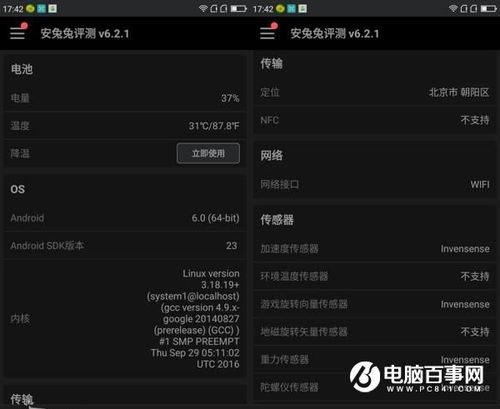The width and height of the screenshot is (500, 409).
Task: Tap the 电脑百事网 watermark logo
Action: pyautogui.click(x=417, y=377)
